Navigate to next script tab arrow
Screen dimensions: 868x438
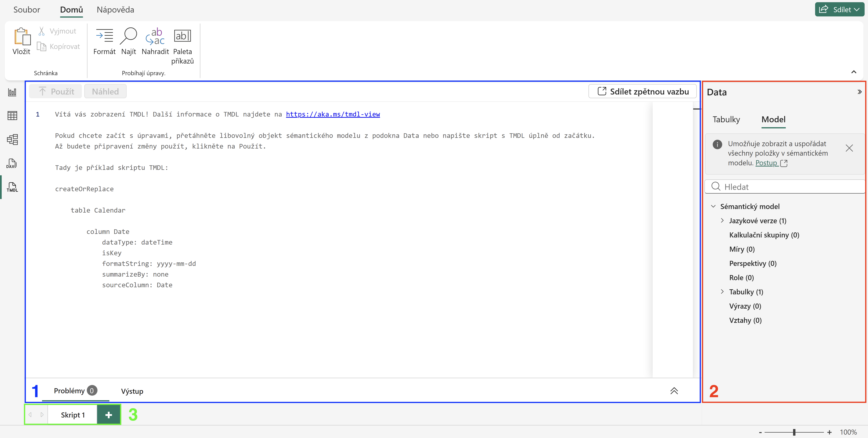(x=42, y=415)
